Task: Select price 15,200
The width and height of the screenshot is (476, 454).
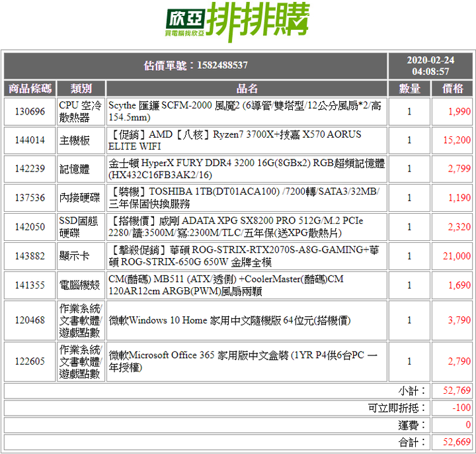Action: point(457,140)
